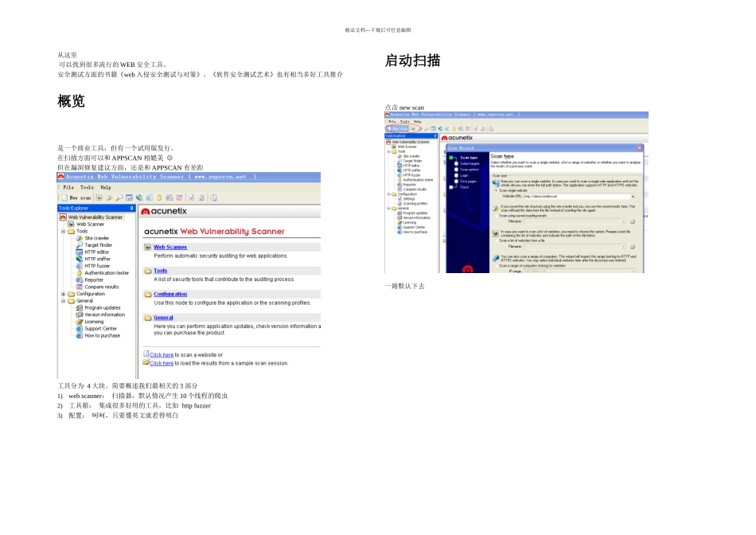The image size is (756, 535).
Task: Click Compare results toolbar icon, overview screenshot
Action: click(179, 197)
